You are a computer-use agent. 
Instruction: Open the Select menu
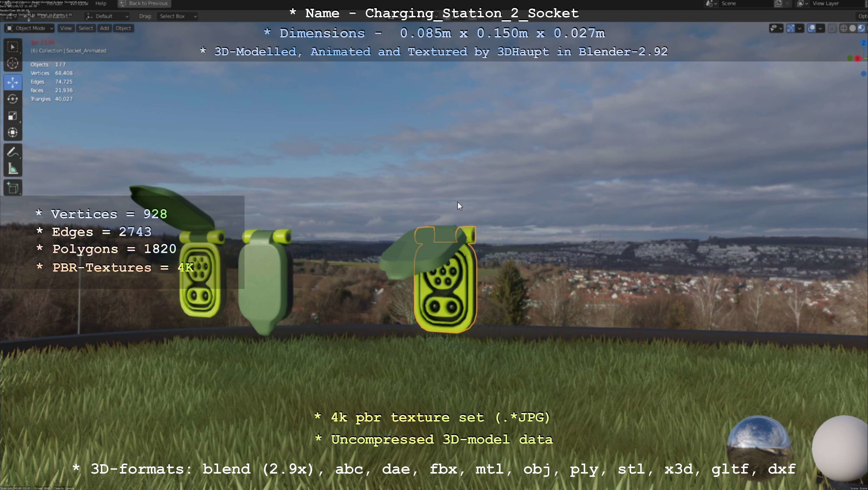pyautogui.click(x=86, y=28)
